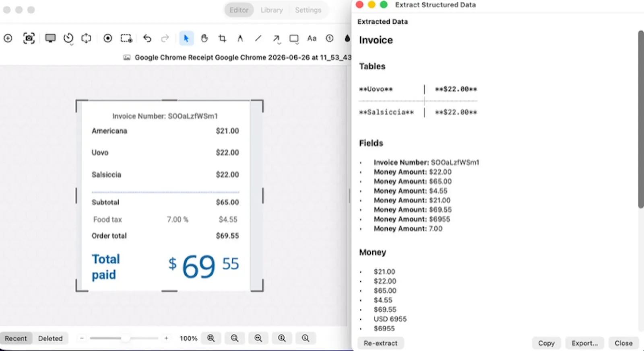Select the pointer selection tool
This screenshot has width=644, height=351.
(x=186, y=38)
